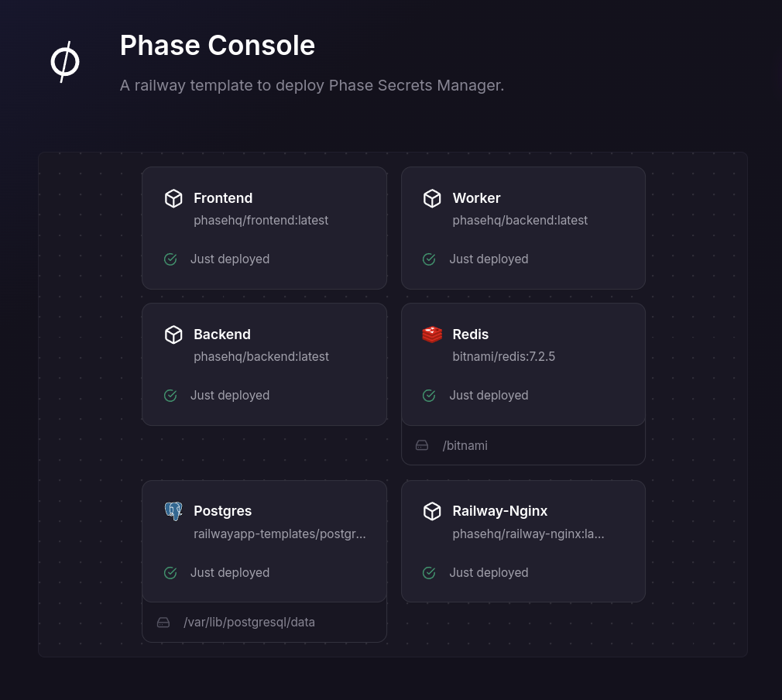782x700 pixels.
Task: Click the Redis database stack icon
Action: point(432,335)
